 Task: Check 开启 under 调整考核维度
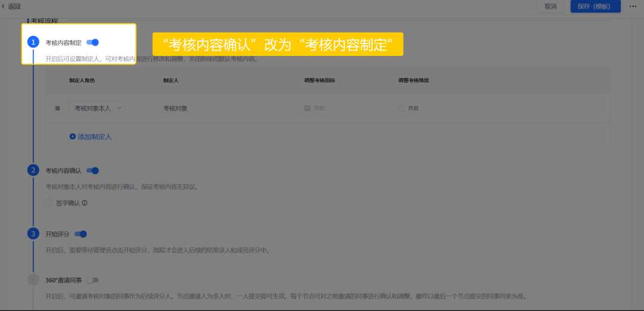(401, 108)
